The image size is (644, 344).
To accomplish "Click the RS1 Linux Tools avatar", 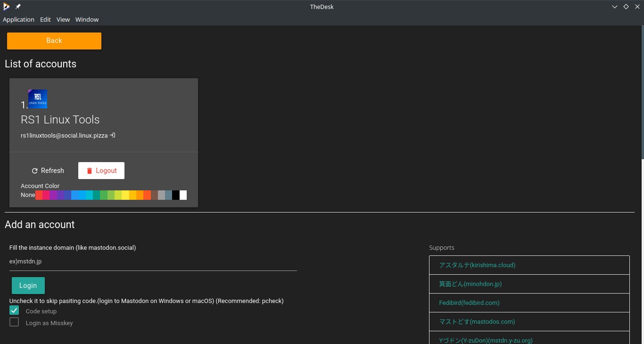I will [x=38, y=99].
